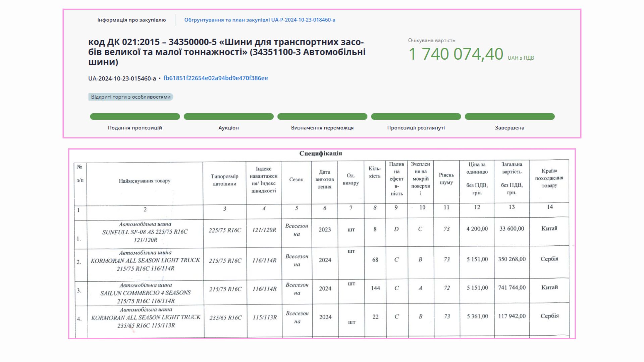Image resolution: width=644 pixels, height=362 pixels.
Task: Click the Аукціон stage progress bar
Action: tap(228, 117)
